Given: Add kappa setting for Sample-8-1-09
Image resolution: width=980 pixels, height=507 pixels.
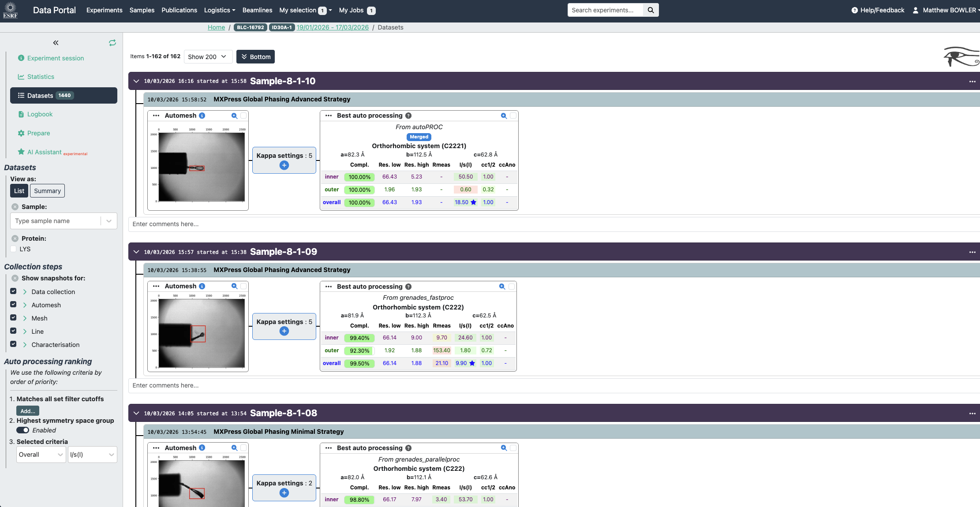Looking at the screenshot, I should pos(284,331).
